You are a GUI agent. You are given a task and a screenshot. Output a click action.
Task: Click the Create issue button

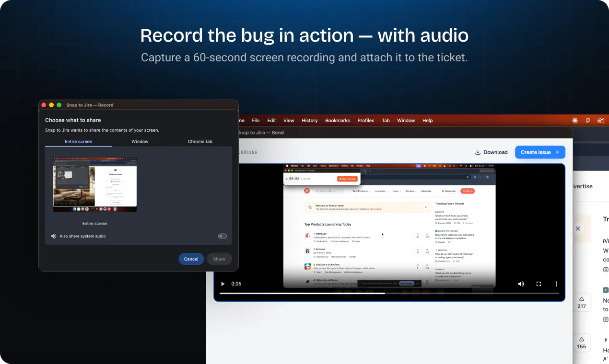[x=540, y=152]
